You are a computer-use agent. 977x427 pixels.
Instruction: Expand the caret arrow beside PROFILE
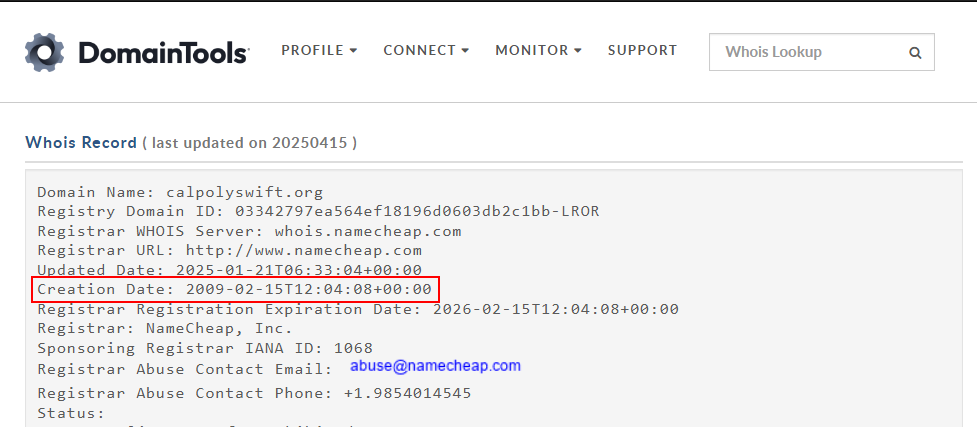pos(353,50)
